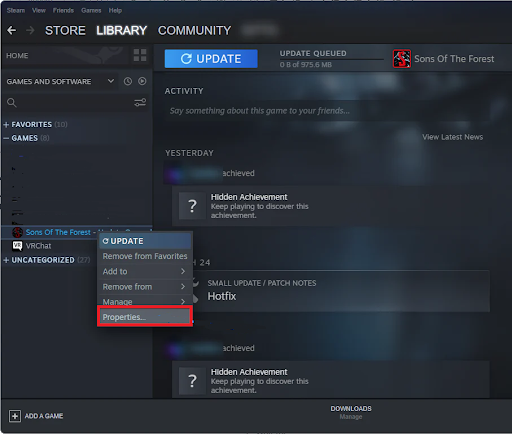The width and height of the screenshot is (512, 434).
Task: Click the library search field
Action: [75, 103]
